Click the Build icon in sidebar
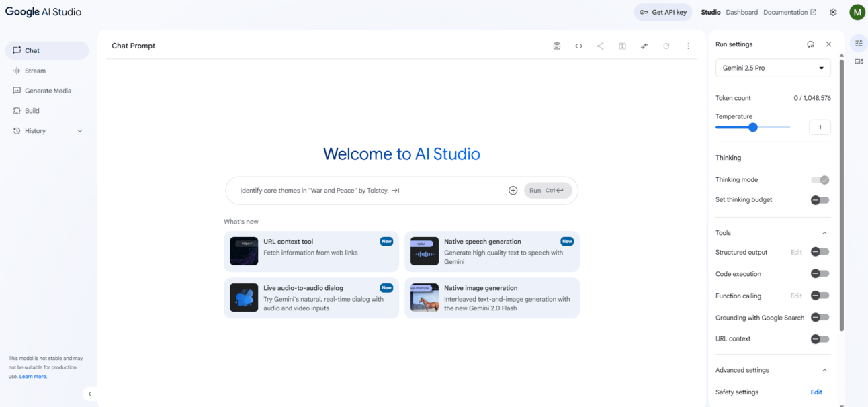The image size is (868, 407). point(17,111)
